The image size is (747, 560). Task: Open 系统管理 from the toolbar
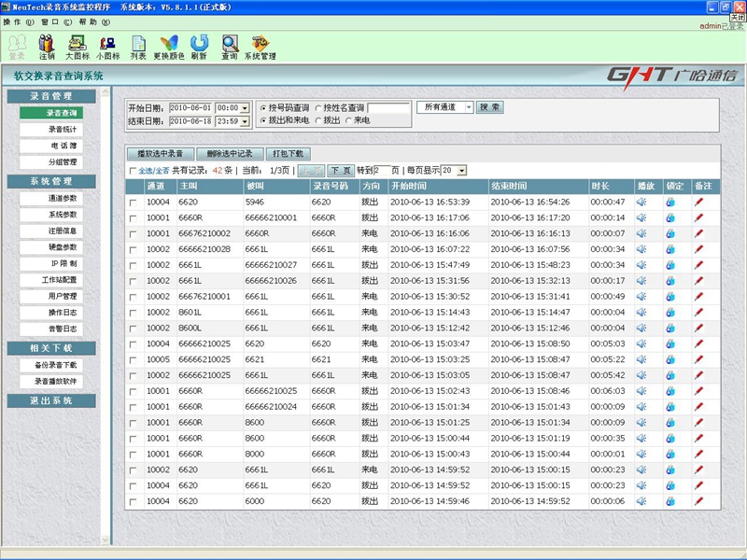(x=260, y=47)
